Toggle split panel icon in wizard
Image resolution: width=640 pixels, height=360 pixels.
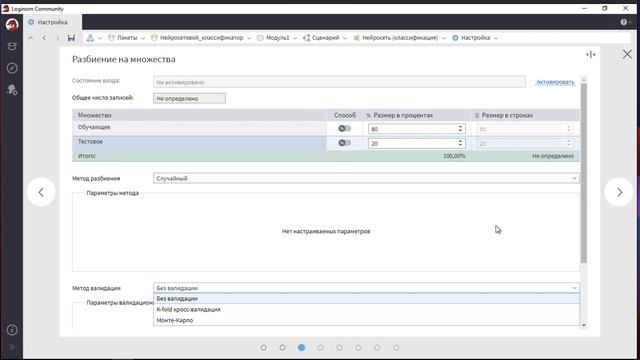(x=590, y=55)
